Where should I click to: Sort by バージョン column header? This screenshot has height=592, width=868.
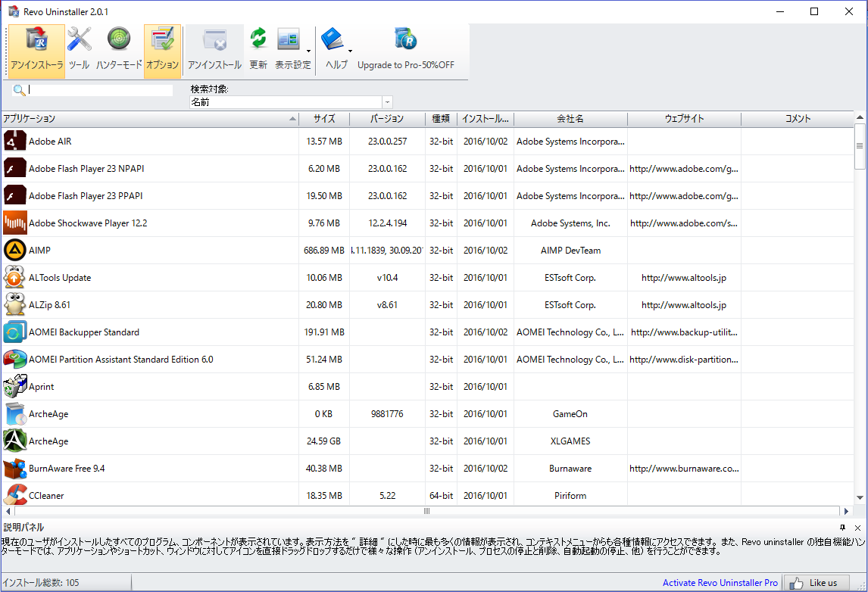387,119
